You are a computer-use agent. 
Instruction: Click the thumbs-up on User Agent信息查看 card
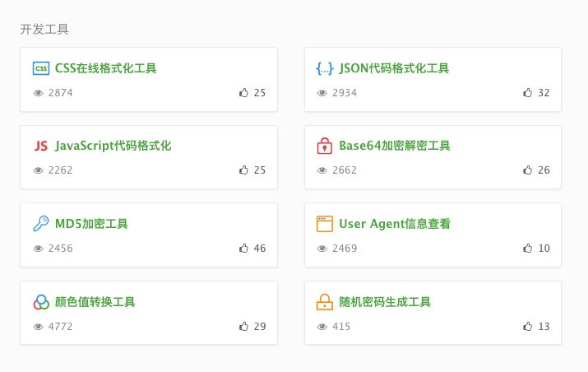[x=528, y=248]
